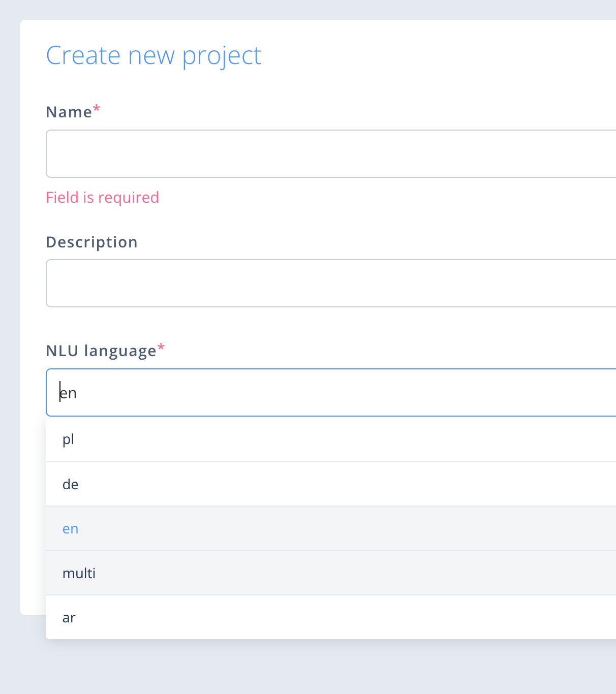Click the "NLU language" field label
Viewport: 616px width, 694px height.
101,351
